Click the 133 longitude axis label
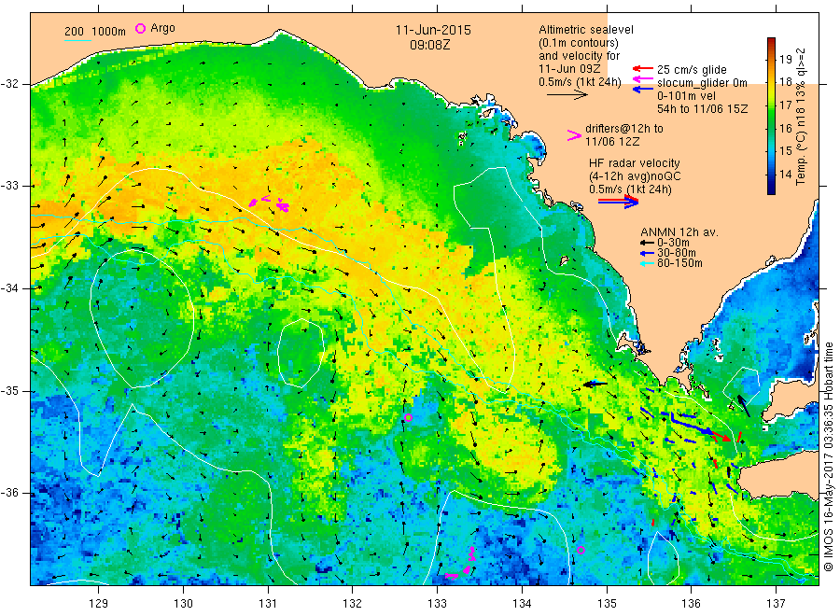The width and height of the screenshot is (840, 616). click(437, 604)
